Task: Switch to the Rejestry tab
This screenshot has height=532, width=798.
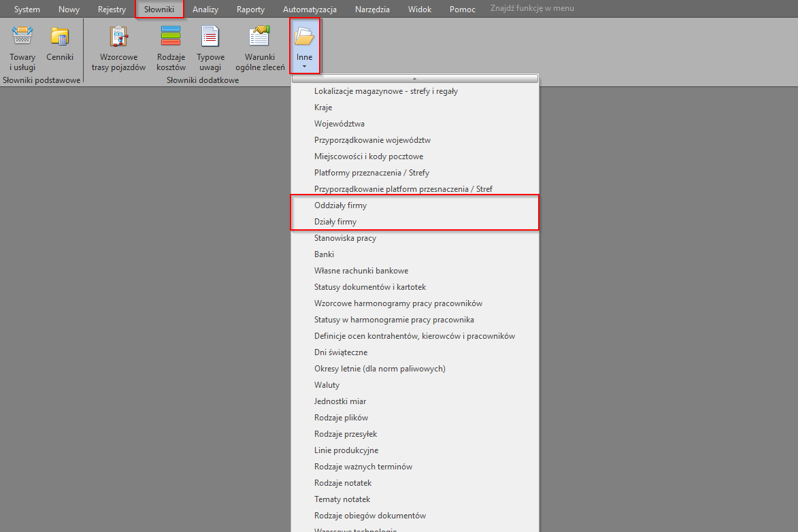Action: coord(112,10)
